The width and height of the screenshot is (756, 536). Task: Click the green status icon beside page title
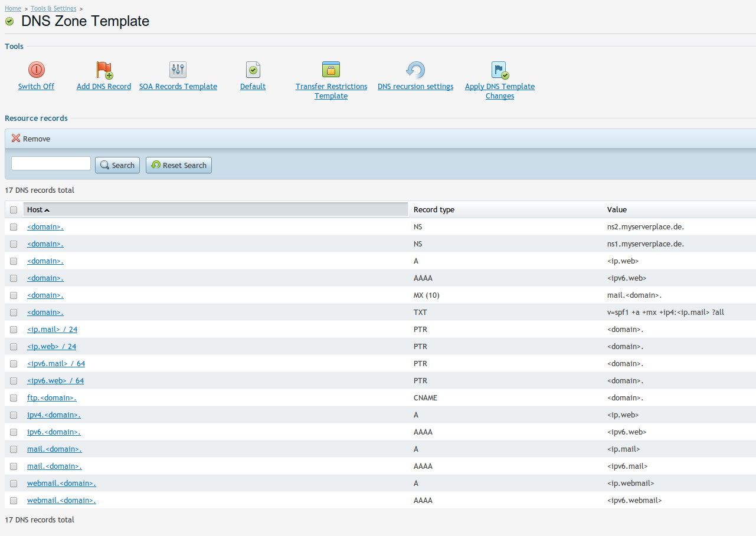pos(9,22)
